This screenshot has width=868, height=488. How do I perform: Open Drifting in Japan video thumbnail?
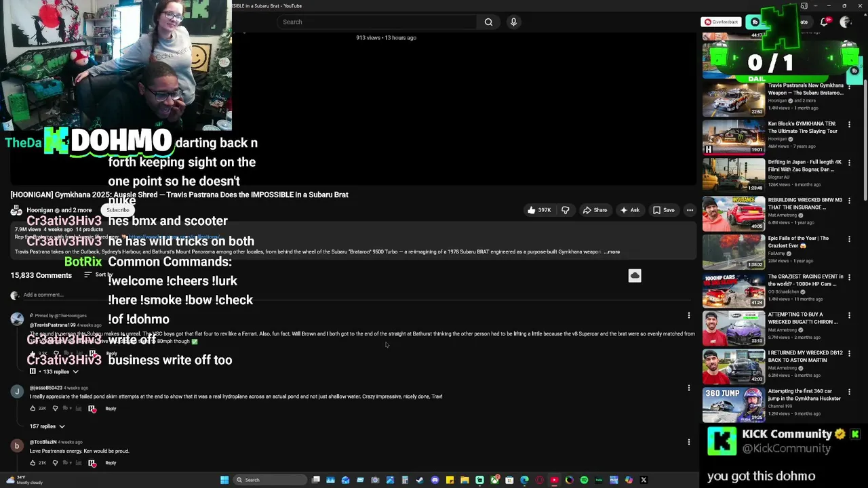pos(734,176)
